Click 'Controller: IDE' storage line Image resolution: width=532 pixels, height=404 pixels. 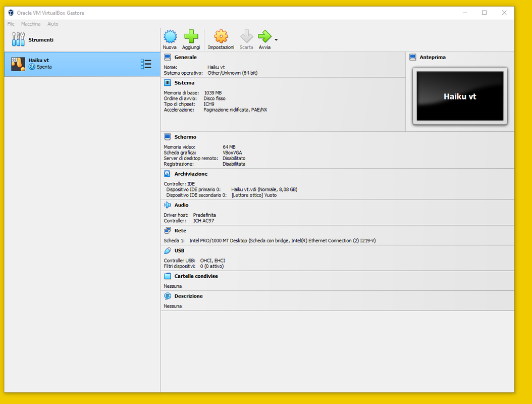pos(179,184)
